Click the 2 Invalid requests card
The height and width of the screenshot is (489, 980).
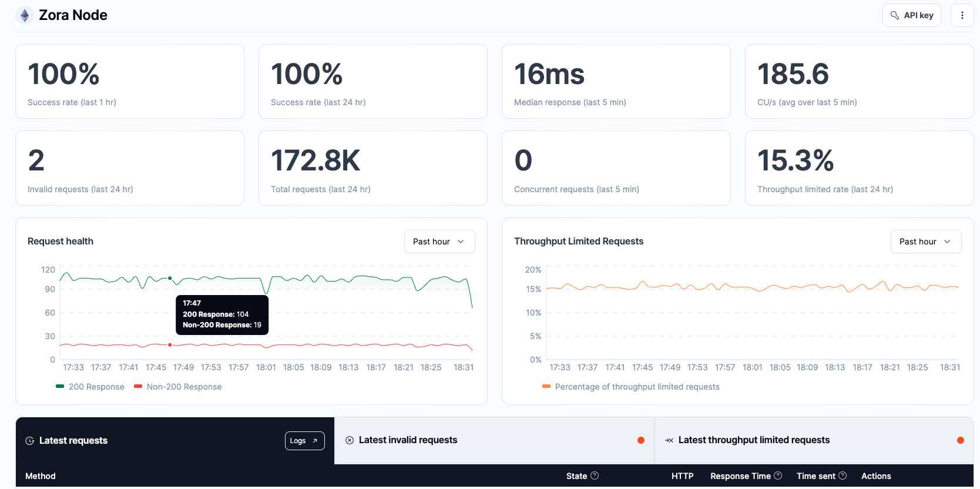[x=130, y=168]
